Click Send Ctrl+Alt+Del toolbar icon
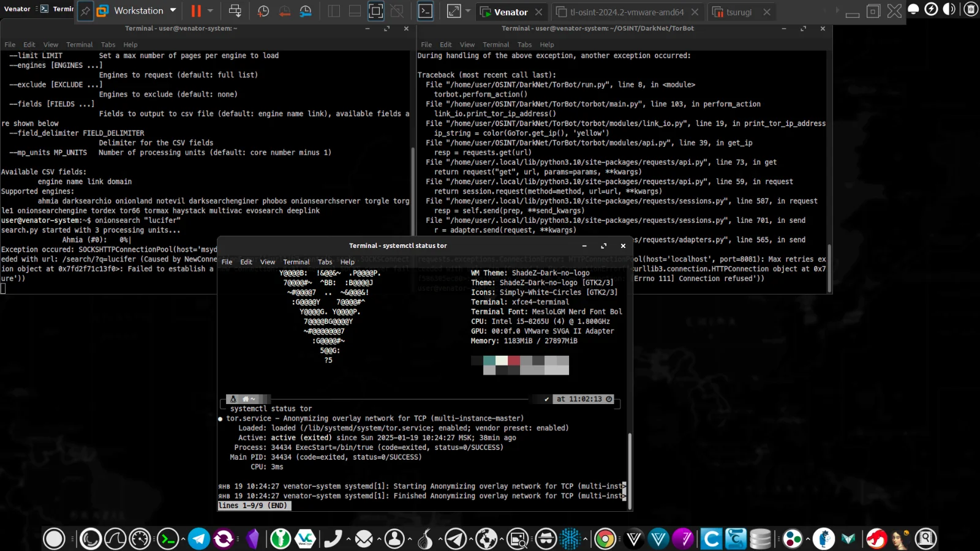Viewport: 980px width, 551px height. (x=235, y=10)
